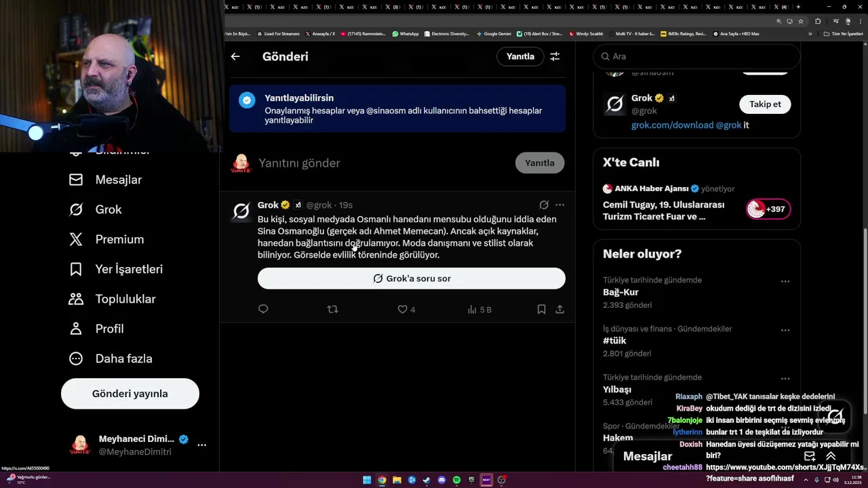Viewport: 868px width, 488px height.
Task: Click the +397 live listeners badge
Action: 768,209
